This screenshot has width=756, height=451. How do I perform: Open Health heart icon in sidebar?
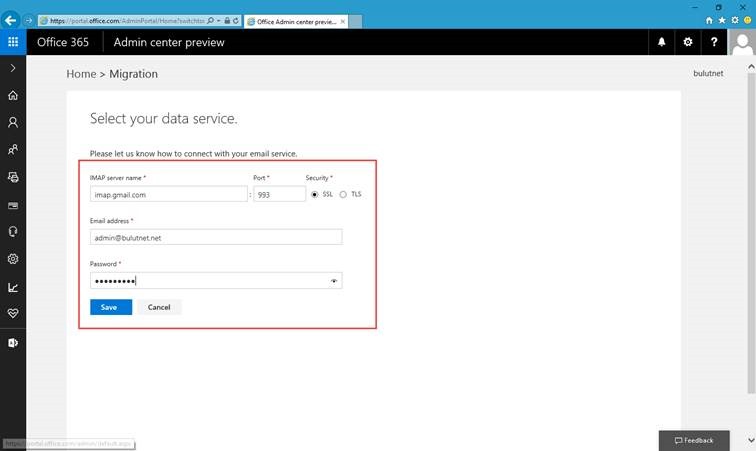(13, 314)
